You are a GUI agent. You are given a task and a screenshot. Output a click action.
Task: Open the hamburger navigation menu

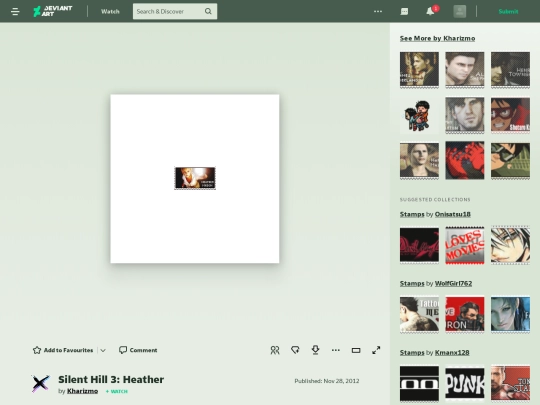[15, 11]
